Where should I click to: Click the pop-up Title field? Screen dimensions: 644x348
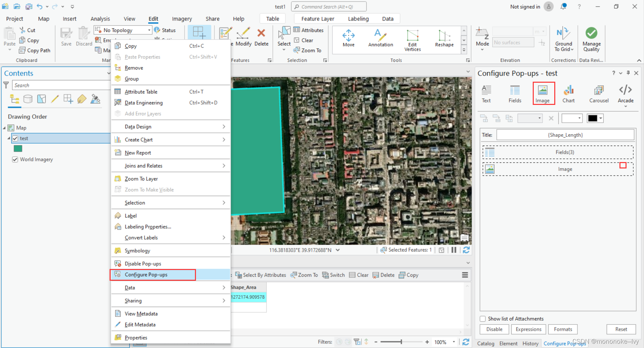click(565, 135)
